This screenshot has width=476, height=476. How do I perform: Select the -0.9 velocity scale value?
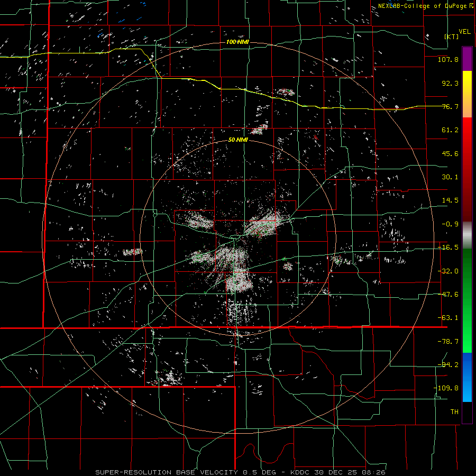pos(450,224)
